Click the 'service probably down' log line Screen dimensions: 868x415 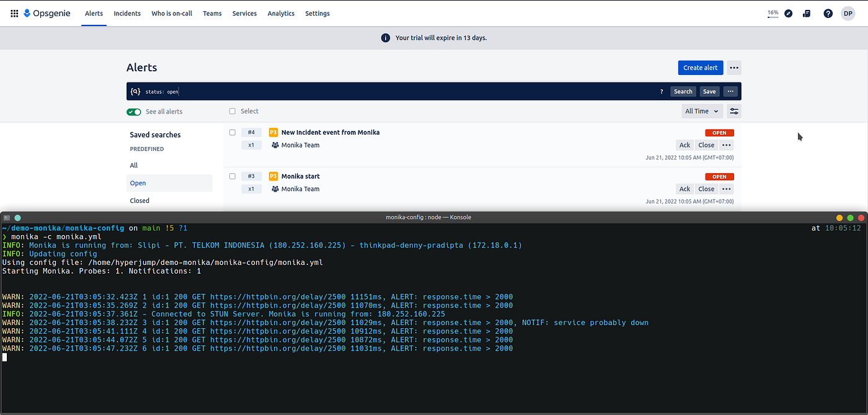point(325,323)
